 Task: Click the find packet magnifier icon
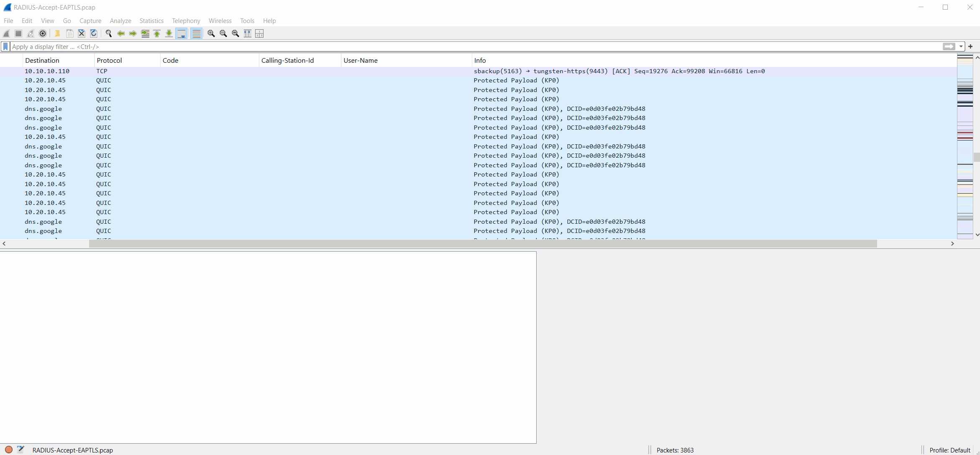tap(109, 33)
